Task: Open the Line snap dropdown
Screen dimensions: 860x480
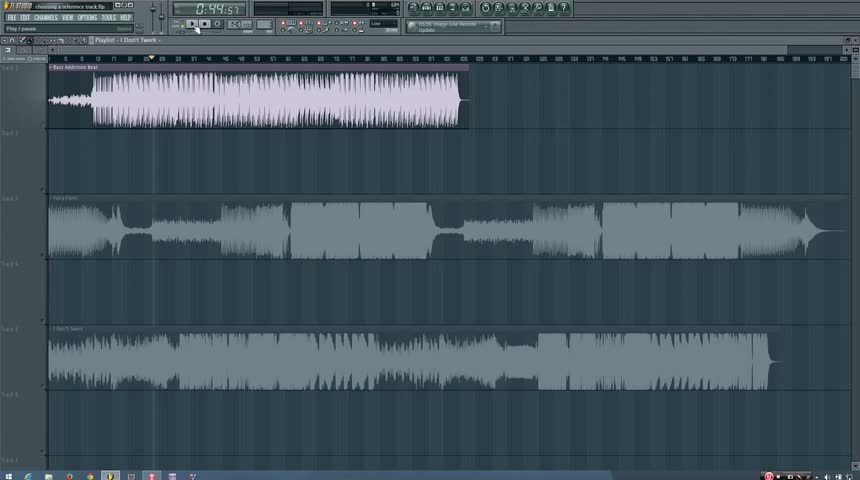Action: (383, 24)
